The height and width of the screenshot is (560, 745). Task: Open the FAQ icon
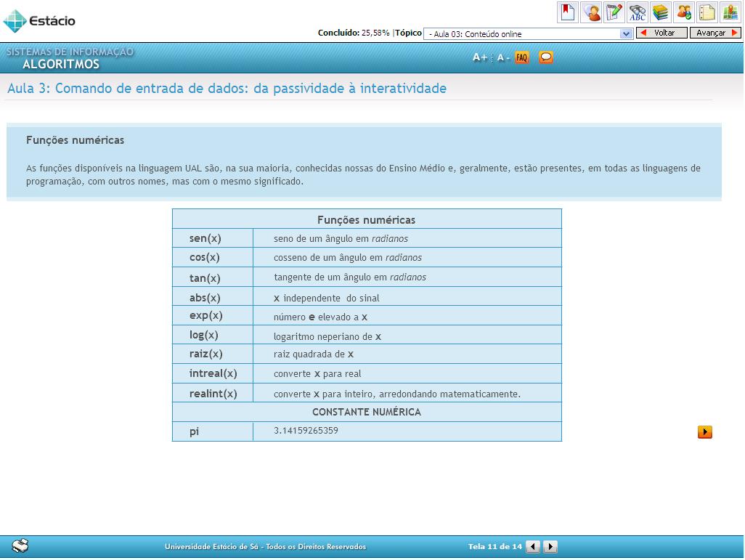pos(522,57)
